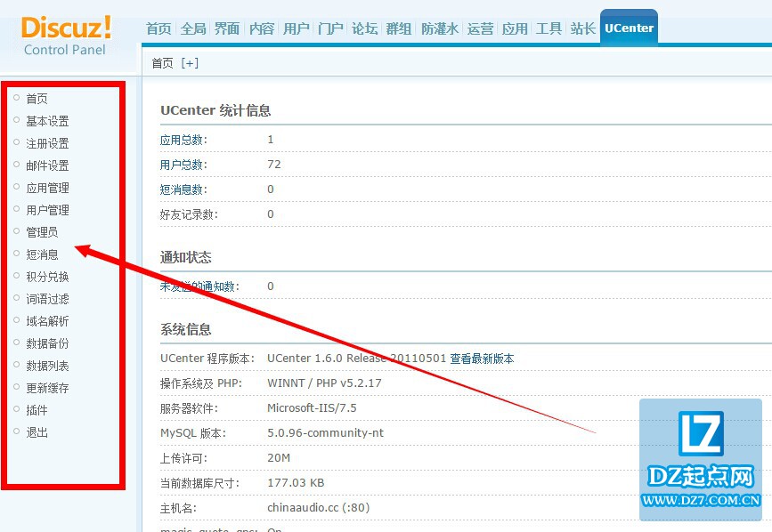The width and height of the screenshot is (772, 532).
Task: Open the 用户 top navigation tab
Action: [x=296, y=29]
